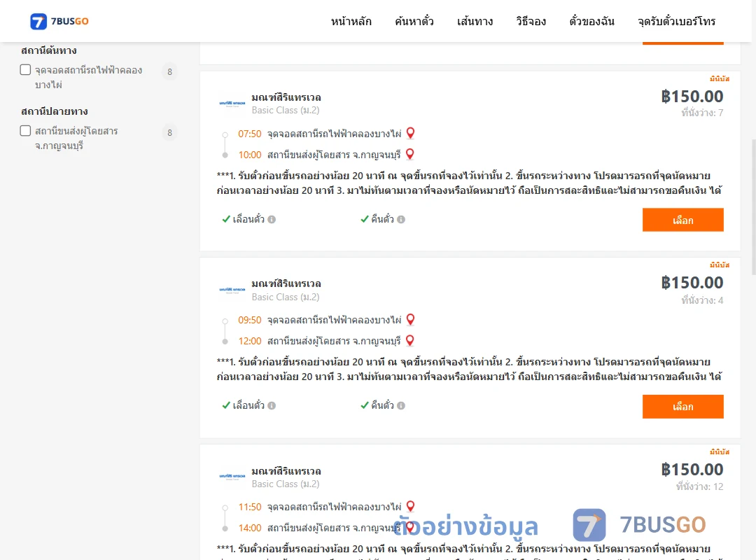The height and width of the screenshot is (560, 756).
Task: Click map pin for 07:50 departure stop
Action: pyautogui.click(x=410, y=133)
